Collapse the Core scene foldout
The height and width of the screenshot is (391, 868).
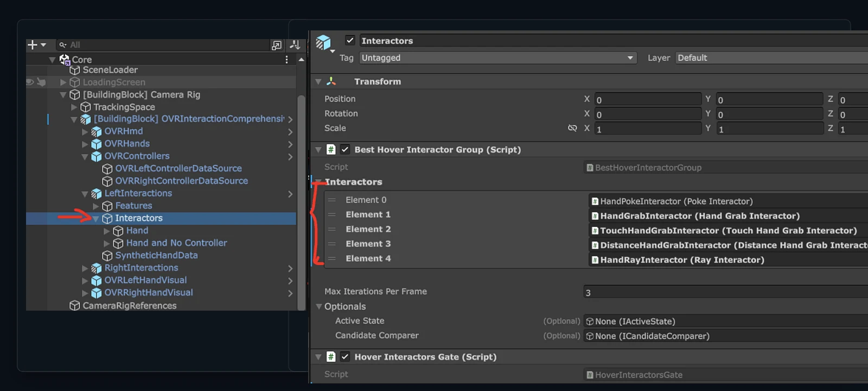(x=52, y=60)
